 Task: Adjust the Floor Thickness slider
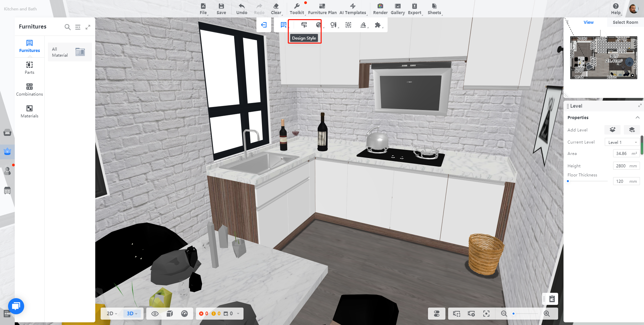pyautogui.click(x=568, y=181)
